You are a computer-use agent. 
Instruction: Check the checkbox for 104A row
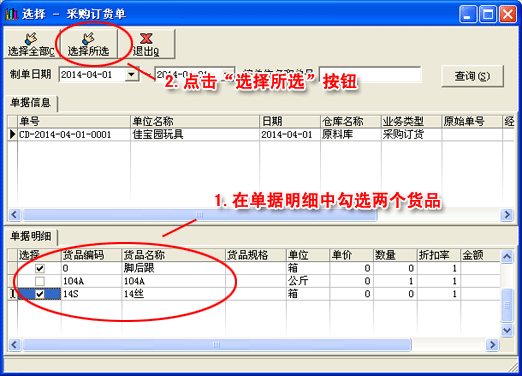click(40, 281)
